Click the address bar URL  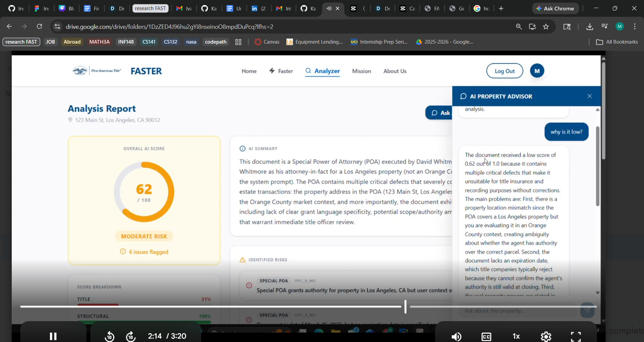click(x=170, y=26)
